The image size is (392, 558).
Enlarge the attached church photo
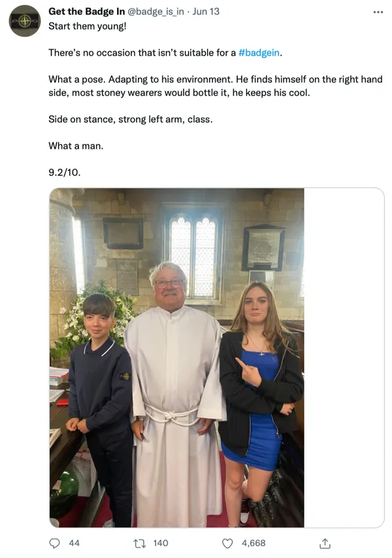tap(176, 357)
